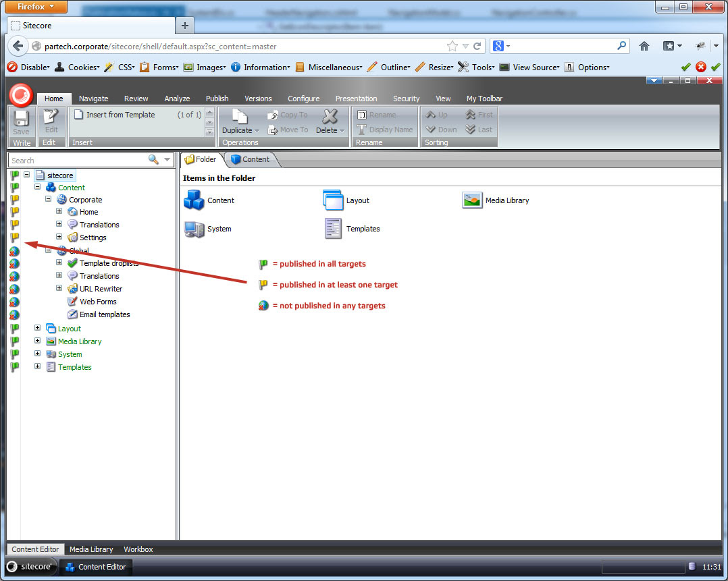Open the Templates icon in folder view
Image resolution: width=728 pixels, height=581 pixels.
[333, 229]
